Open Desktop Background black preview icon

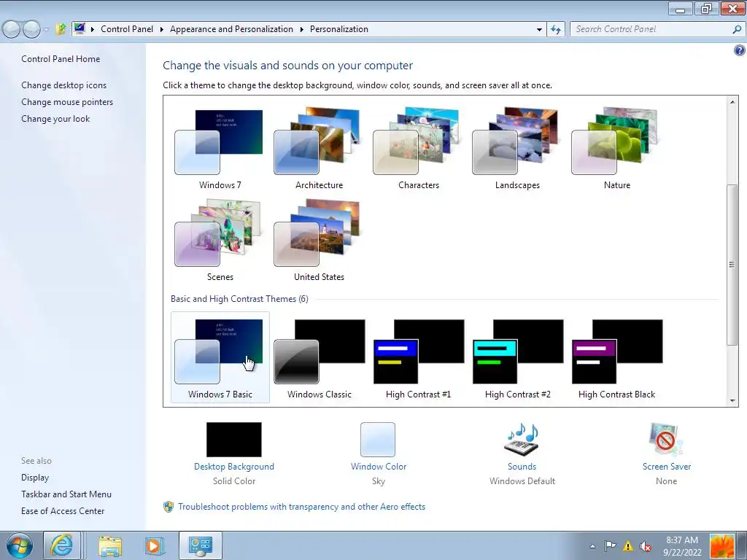click(x=234, y=440)
